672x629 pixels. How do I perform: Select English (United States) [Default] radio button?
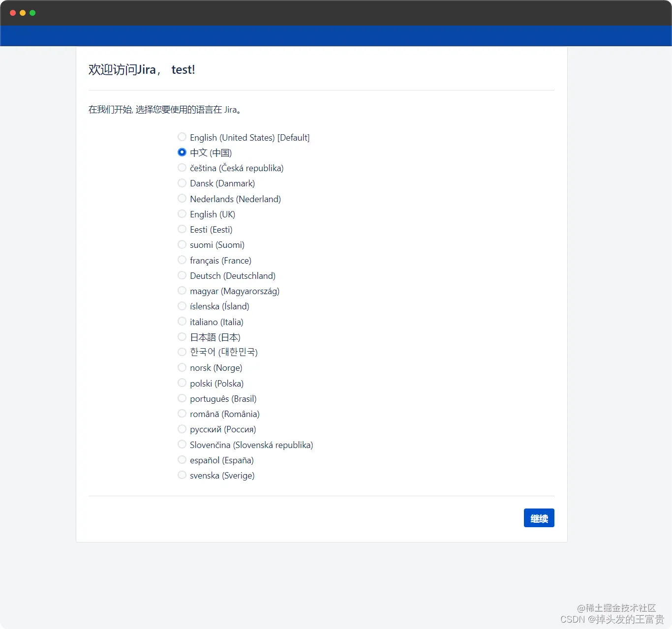click(182, 137)
